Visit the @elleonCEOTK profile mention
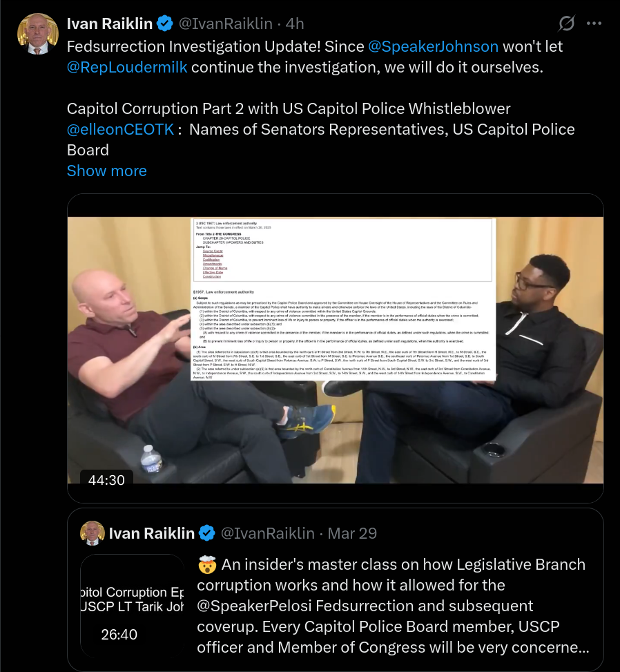 coord(121,129)
